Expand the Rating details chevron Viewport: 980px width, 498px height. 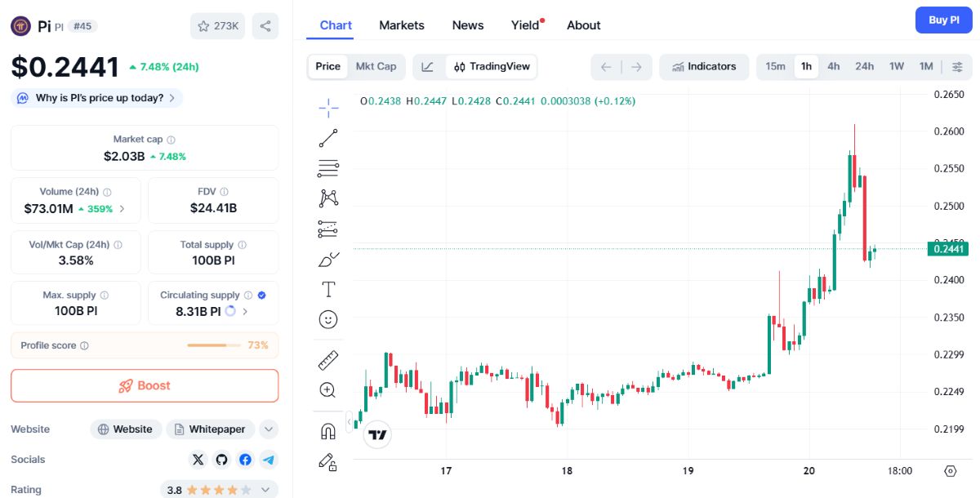click(265, 490)
